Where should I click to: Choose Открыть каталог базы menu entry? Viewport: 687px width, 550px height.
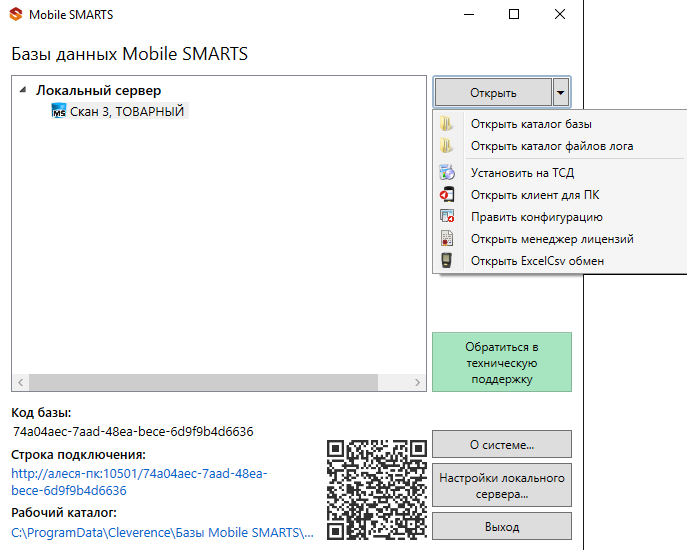point(560,124)
